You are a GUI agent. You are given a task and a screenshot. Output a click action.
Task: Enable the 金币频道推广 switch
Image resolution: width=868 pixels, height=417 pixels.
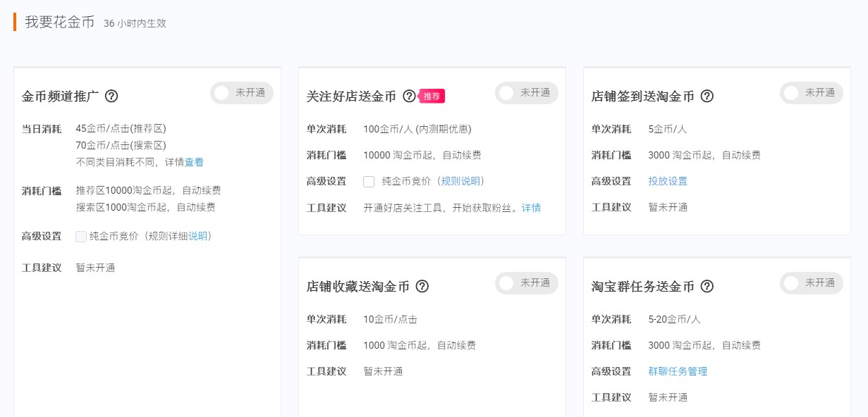(242, 92)
